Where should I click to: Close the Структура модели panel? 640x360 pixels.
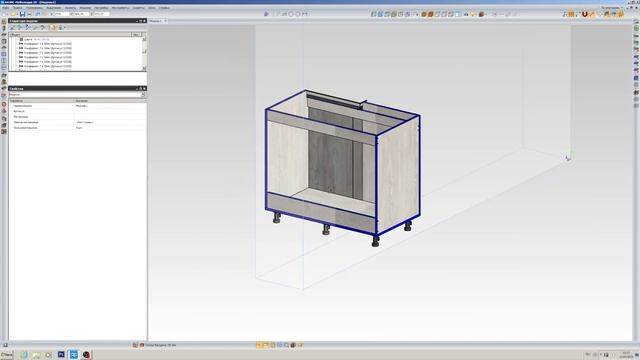(144, 21)
